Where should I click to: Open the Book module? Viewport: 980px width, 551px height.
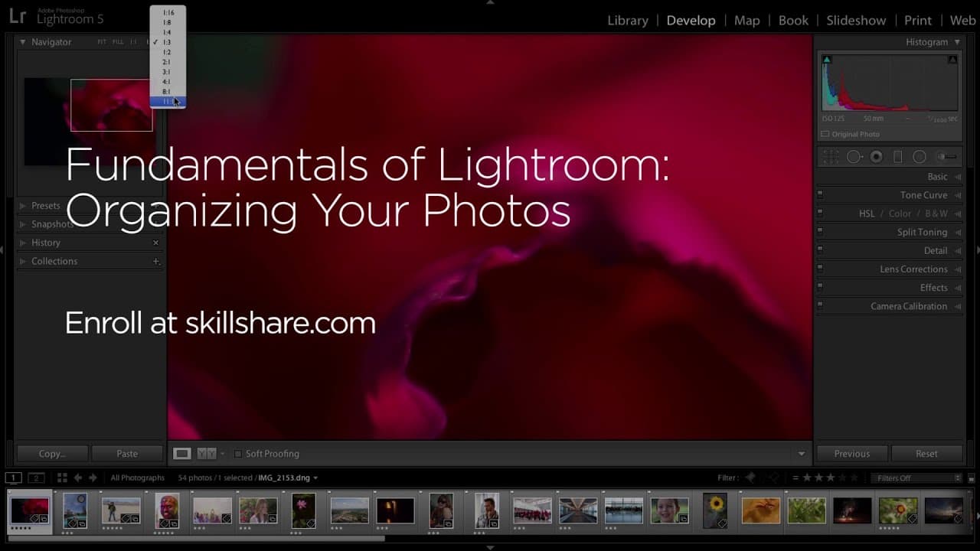click(793, 21)
